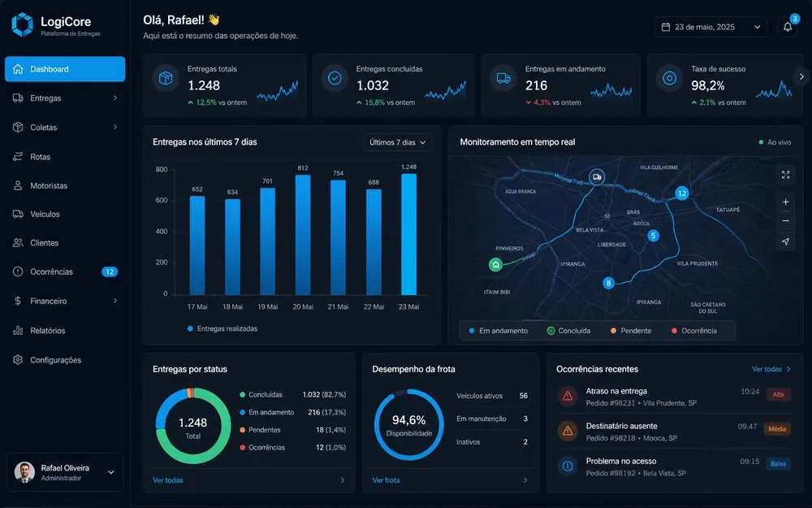Click the 94,6% Disponibilidade ring gauge

tap(409, 424)
